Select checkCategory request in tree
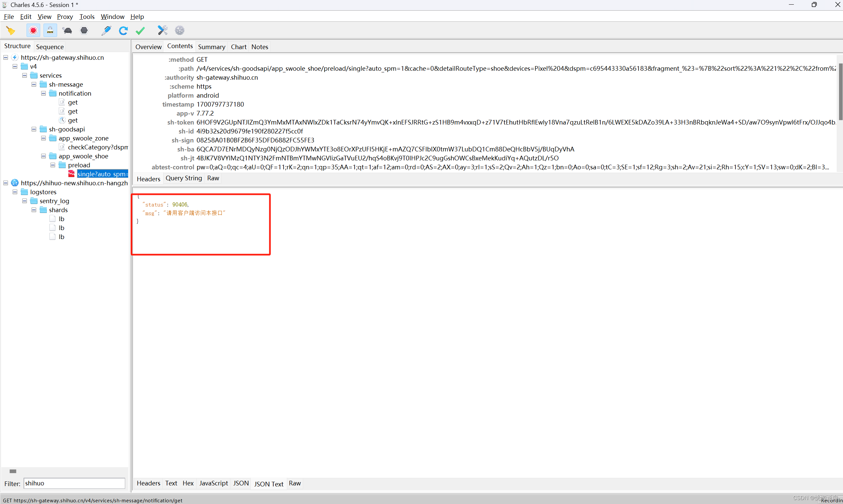Image resolution: width=843 pixels, height=504 pixels. coord(97,147)
